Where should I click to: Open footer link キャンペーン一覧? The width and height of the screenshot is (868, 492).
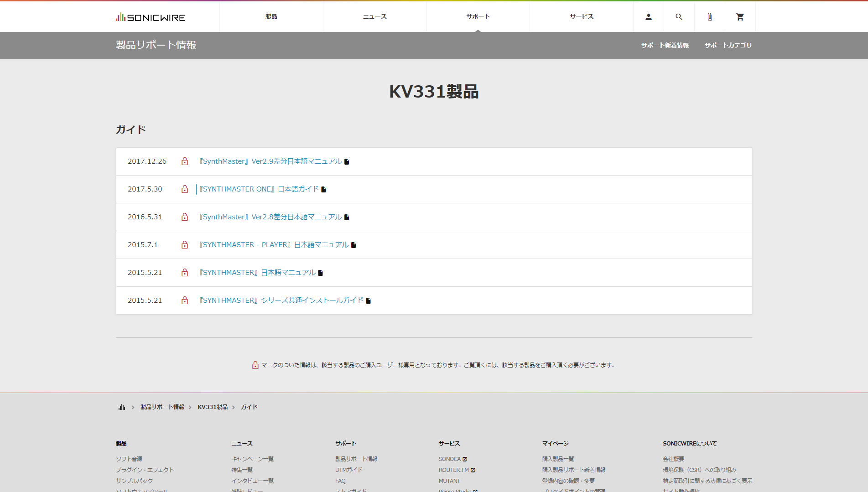coord(253,459)
